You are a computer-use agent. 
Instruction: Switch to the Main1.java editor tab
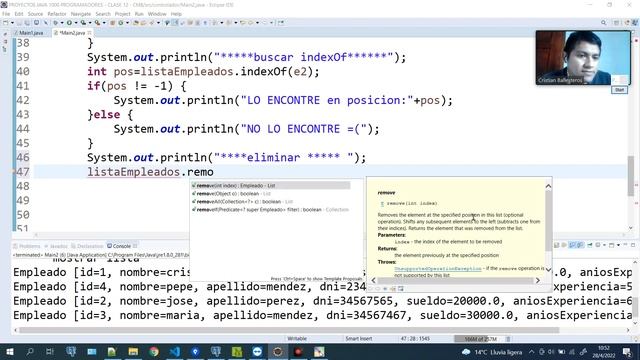pyautogui.click(x=29, y=33)
